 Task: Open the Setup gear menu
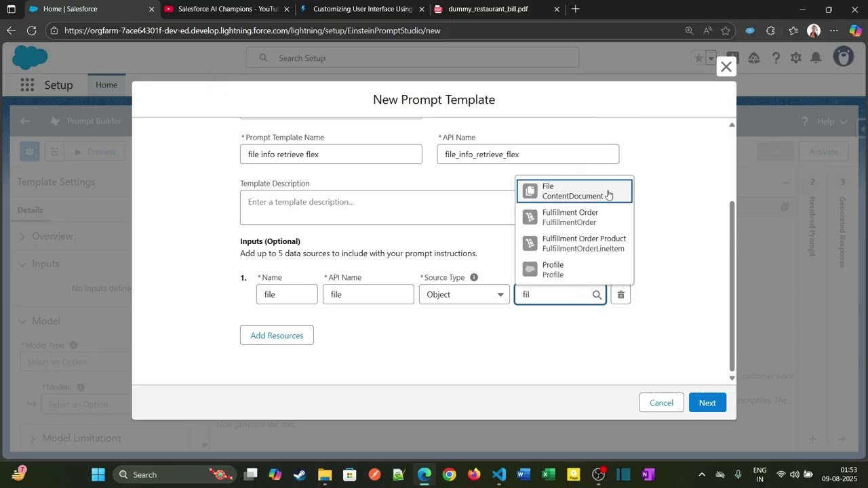796,58
